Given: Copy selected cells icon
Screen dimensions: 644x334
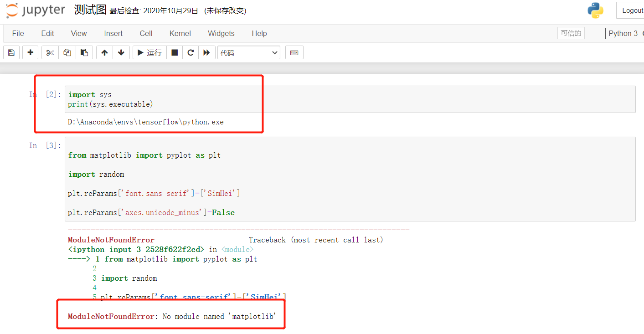Looking at the screenshot, I should (x=67, y=52).
